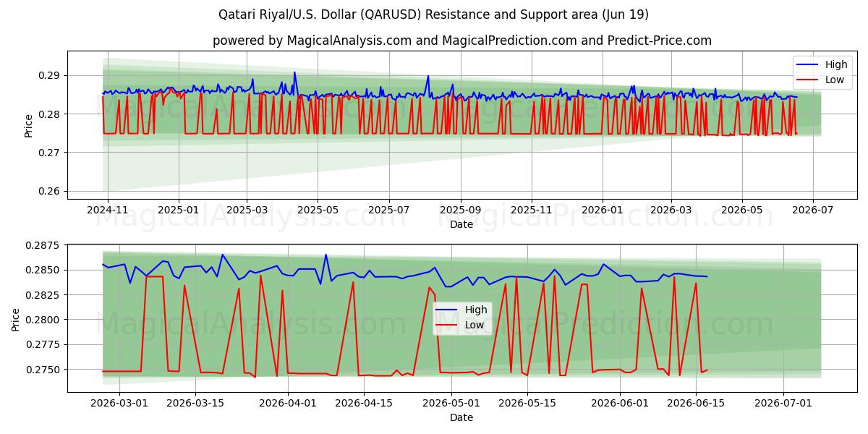Screen dimensions: 868x434
Task: Click the 0.2750 tick on the bottom chart's price axis
Action: click(45, 370)
